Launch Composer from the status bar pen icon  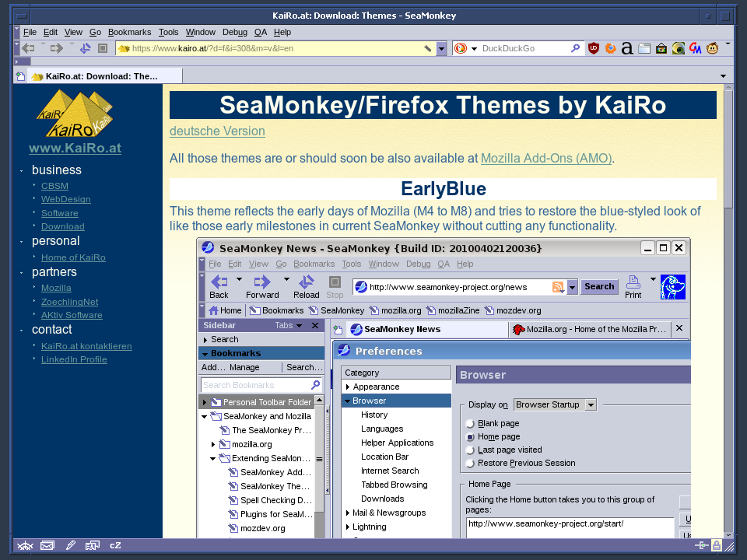71,546
